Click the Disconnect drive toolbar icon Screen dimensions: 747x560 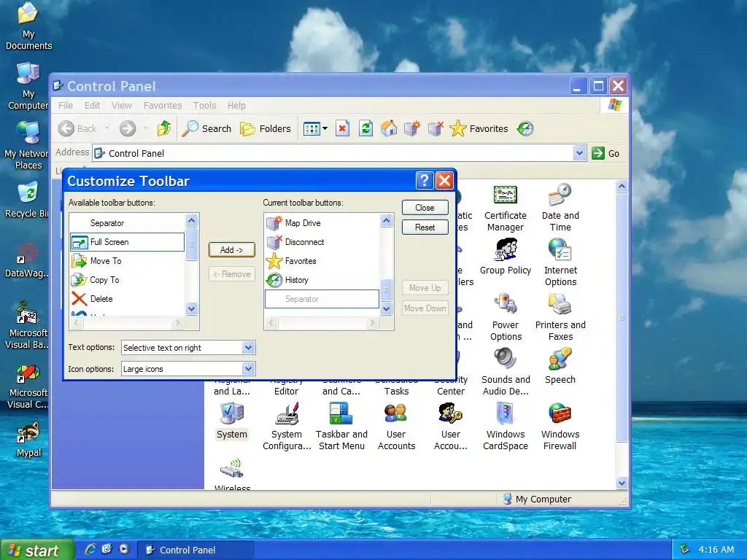(436, 128)
